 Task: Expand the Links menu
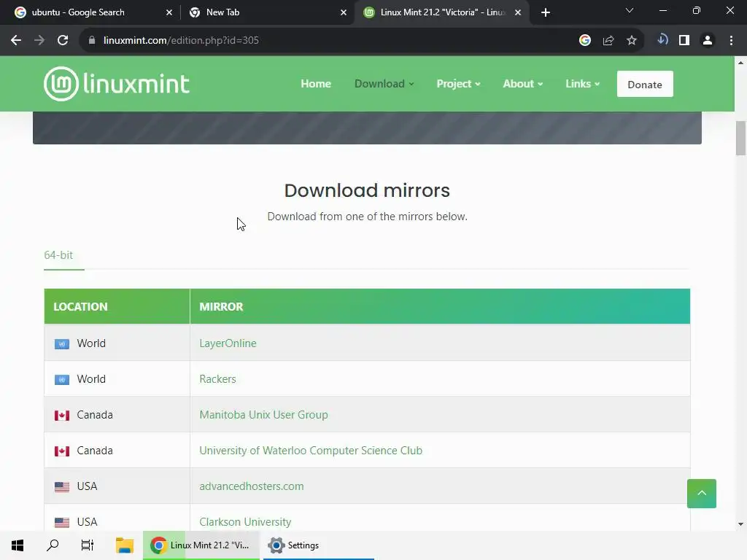pyautogui.click(x=582, y=84)
